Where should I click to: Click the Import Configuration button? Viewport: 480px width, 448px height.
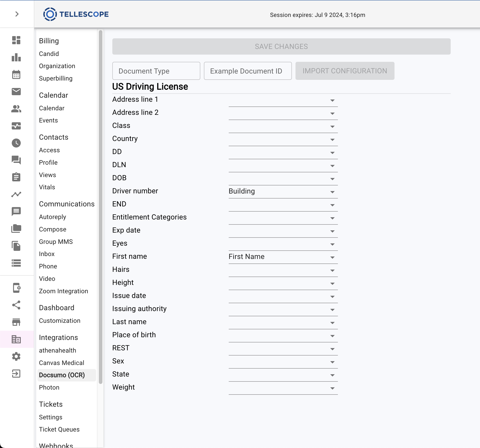(x=345, y=71)
